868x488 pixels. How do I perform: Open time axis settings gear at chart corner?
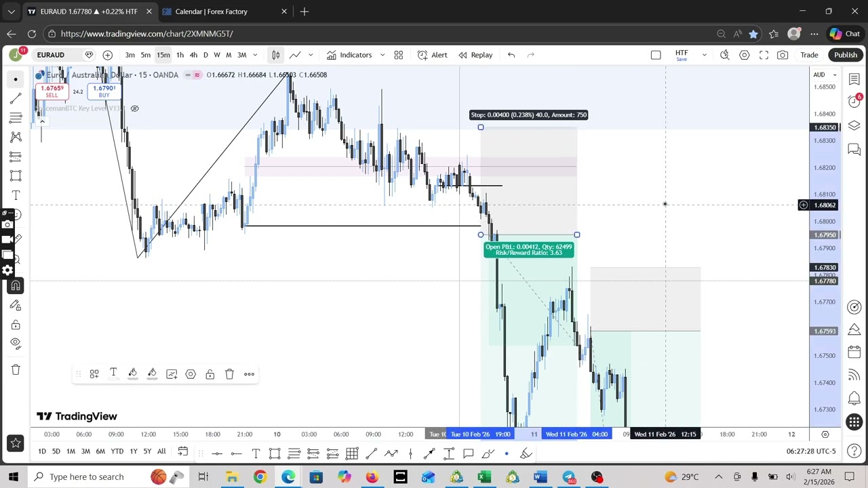tap(825, 434)
